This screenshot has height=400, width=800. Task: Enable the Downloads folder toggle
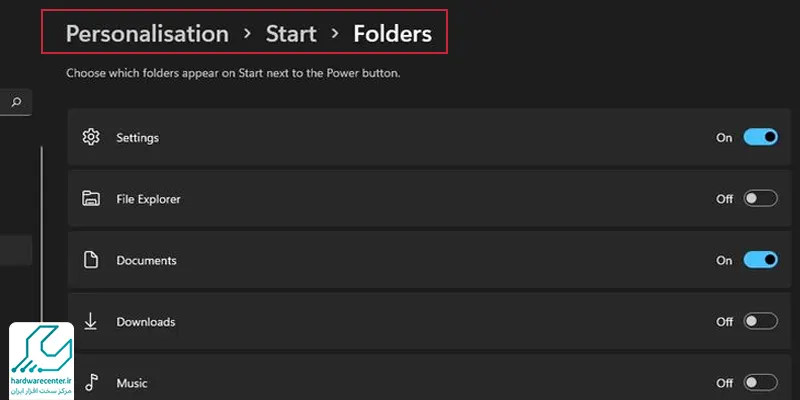[760, 321]
